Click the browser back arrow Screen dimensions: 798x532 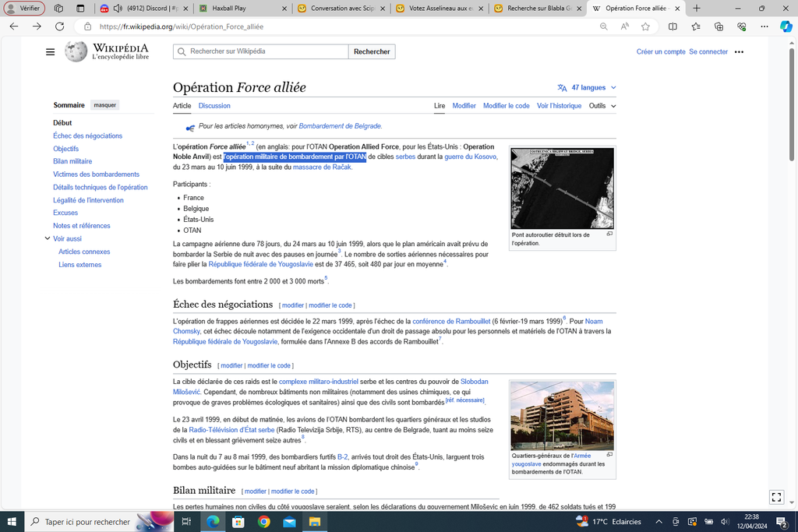click(14, 26)
